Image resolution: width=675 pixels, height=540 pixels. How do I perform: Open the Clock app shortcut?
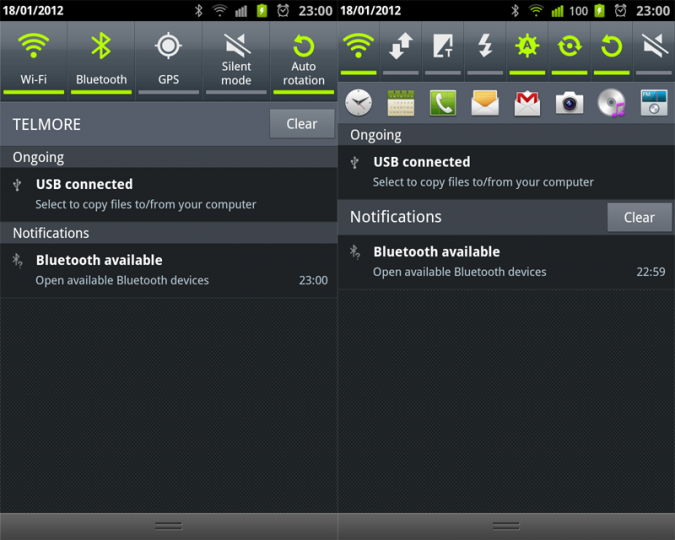[x=358, y=103]
